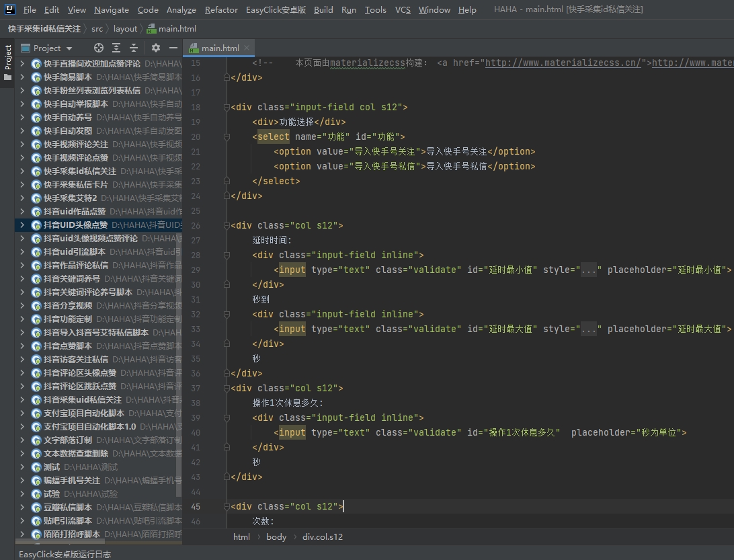
Task: Click the Collapse All icon in Project panel
Action: (x=134, y=48)
